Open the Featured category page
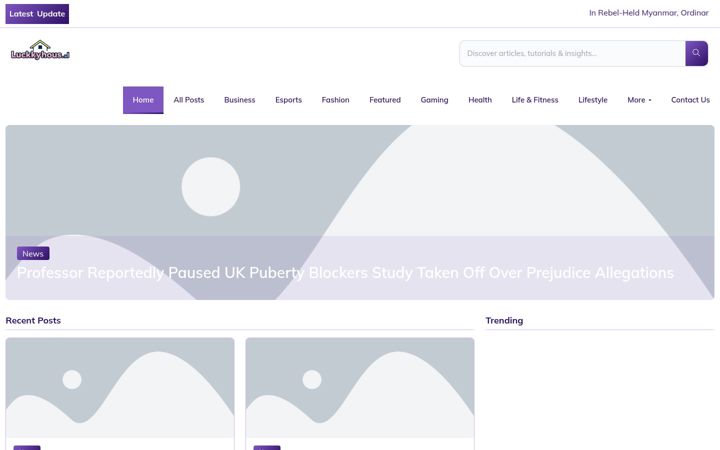Viewport: 720px width, 450px height. click(385, 100)
